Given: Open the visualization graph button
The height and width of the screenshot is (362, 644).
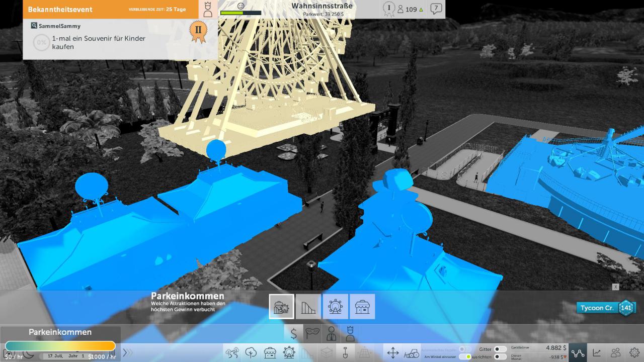Looking at the screenshot, I should coord(578,352).
